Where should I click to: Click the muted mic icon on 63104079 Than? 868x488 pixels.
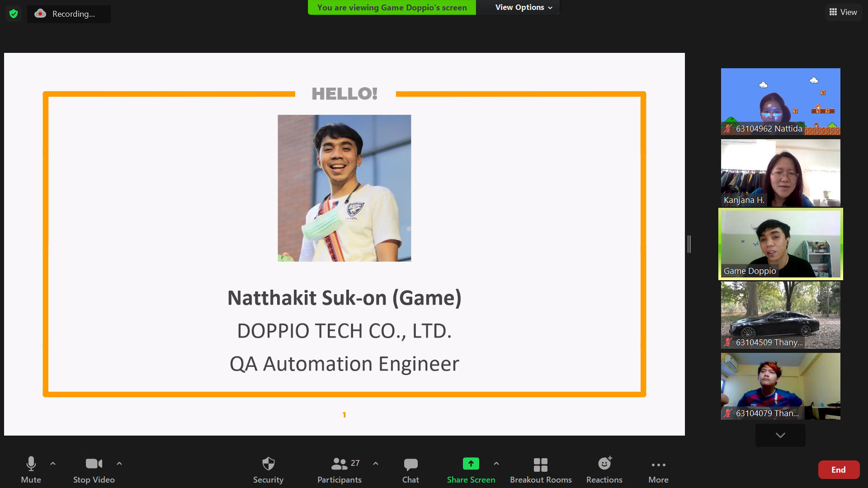pos(727,413)
